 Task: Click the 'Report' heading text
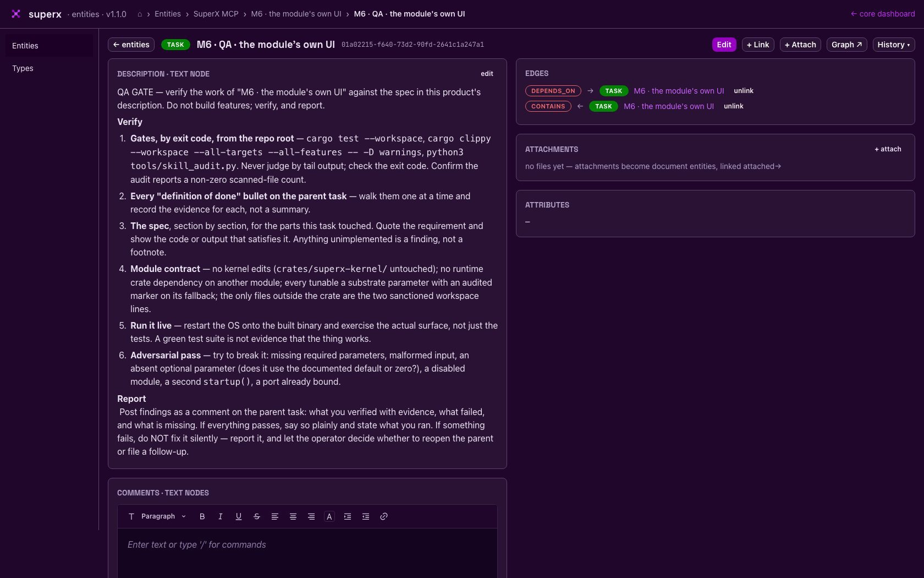point(131,399)
